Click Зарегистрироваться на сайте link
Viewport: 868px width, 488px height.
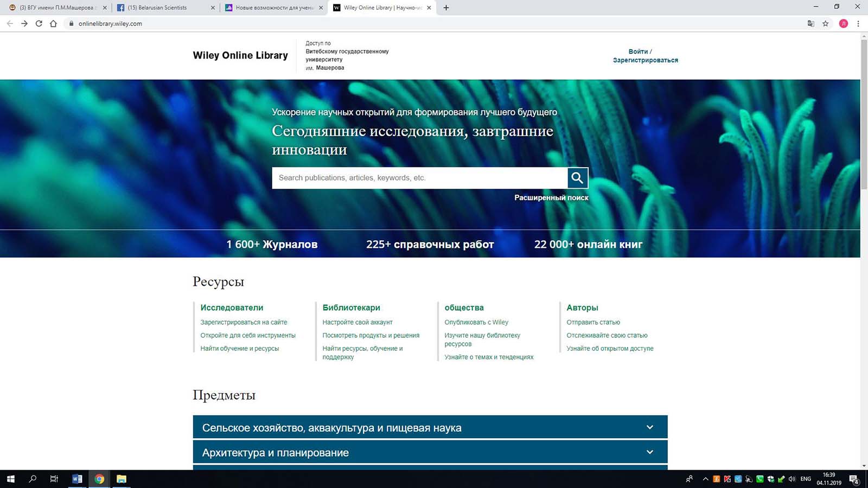[x=244, y=322]
